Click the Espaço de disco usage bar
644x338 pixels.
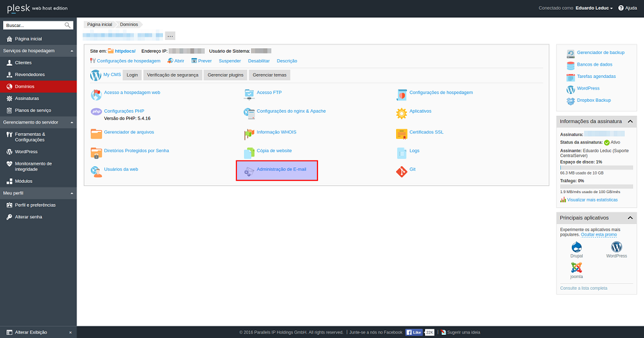pos(596,167)
